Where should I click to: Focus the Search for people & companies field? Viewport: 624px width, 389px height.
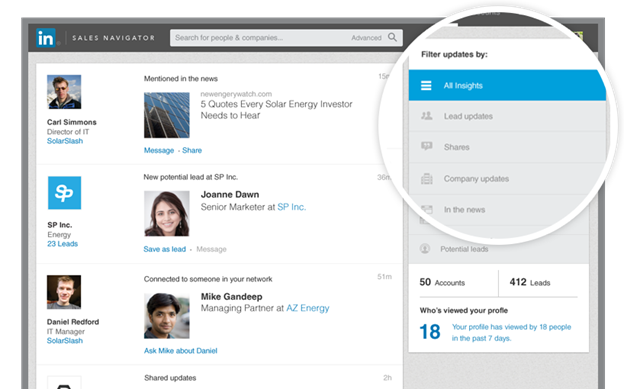tap(286, 37)
